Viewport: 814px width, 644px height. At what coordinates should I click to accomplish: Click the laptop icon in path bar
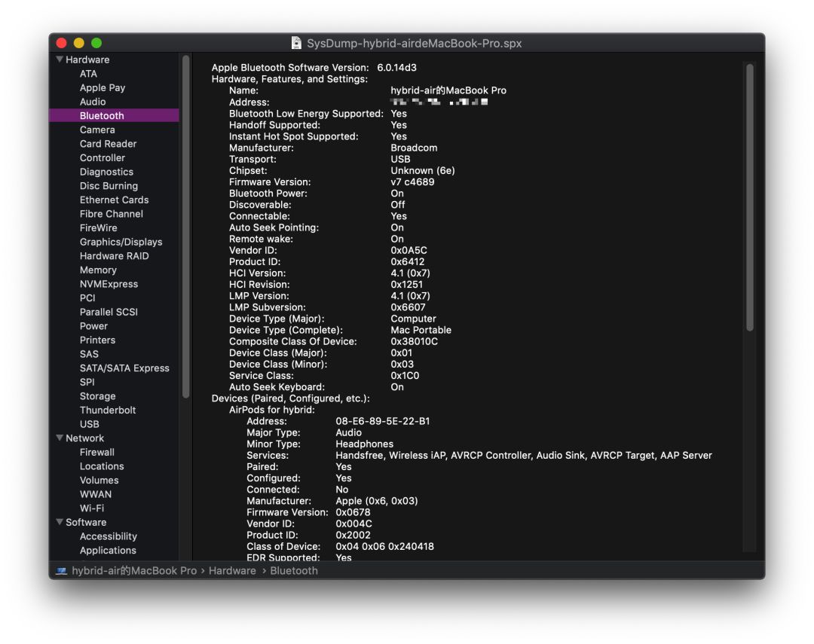click(x=61, y=571)
